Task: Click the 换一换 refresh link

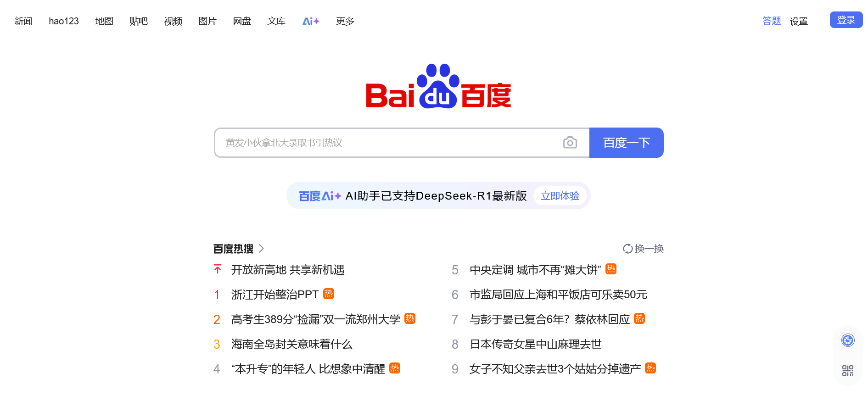Action: (x=649, y=249)
